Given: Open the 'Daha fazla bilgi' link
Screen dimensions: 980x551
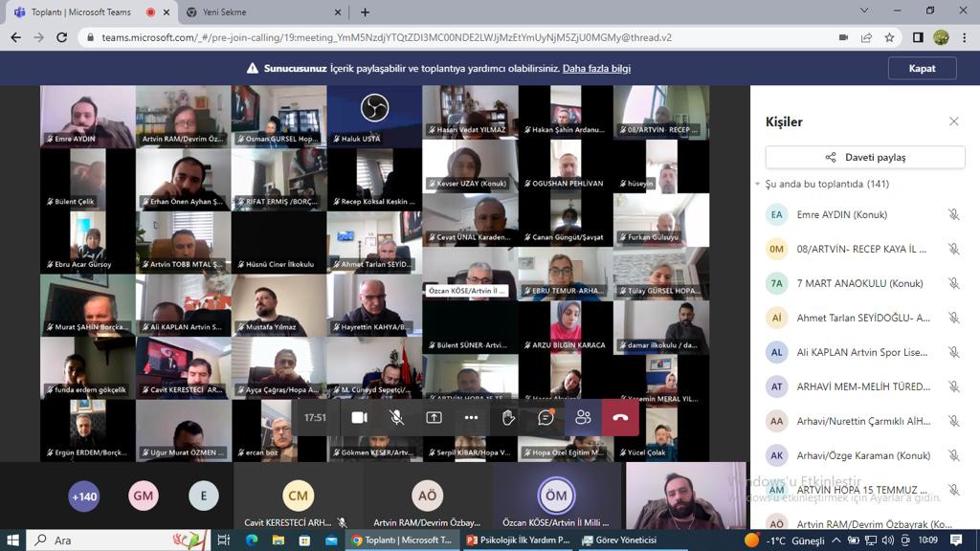Looking at the screenshot, I should (x=596, y=69).
